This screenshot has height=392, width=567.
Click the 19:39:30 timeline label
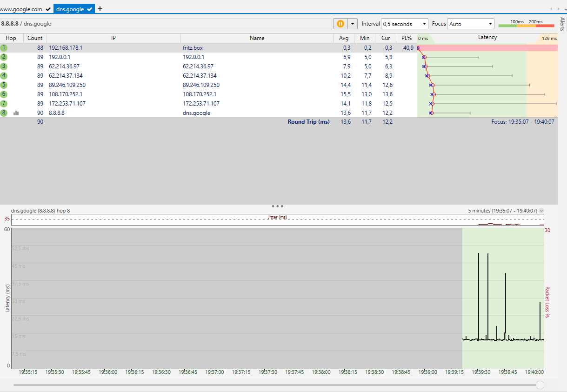481,372
